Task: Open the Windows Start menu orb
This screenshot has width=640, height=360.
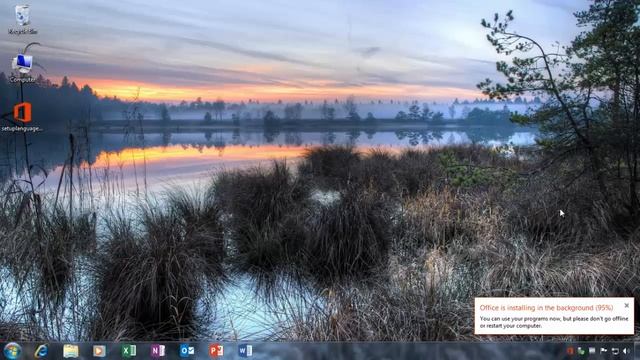Action: click(12, 351)
